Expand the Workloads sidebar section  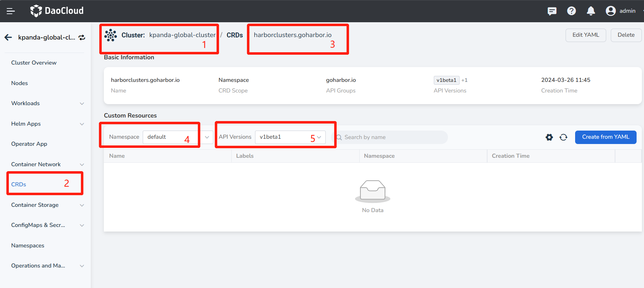point(47,103)
